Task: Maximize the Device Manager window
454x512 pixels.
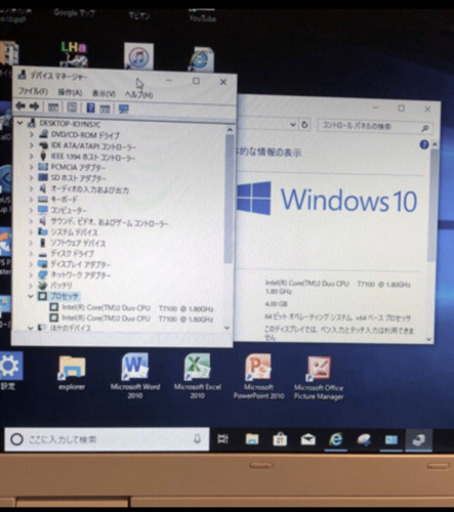Action: pos(196,81)
